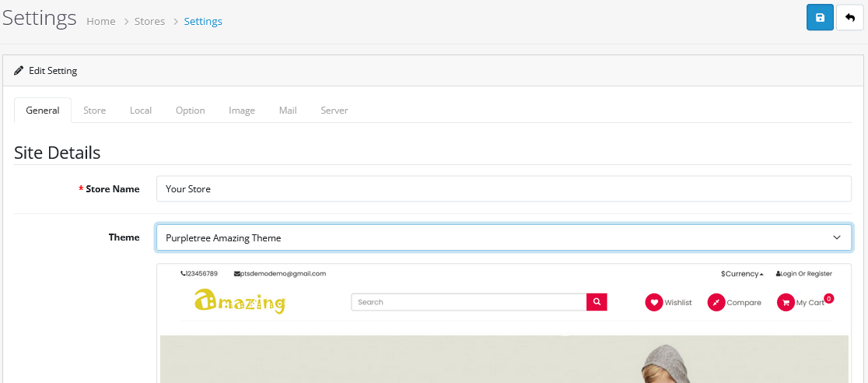Expand the $Currency selector in preview
868x383 pixels.
coord(742,274)
